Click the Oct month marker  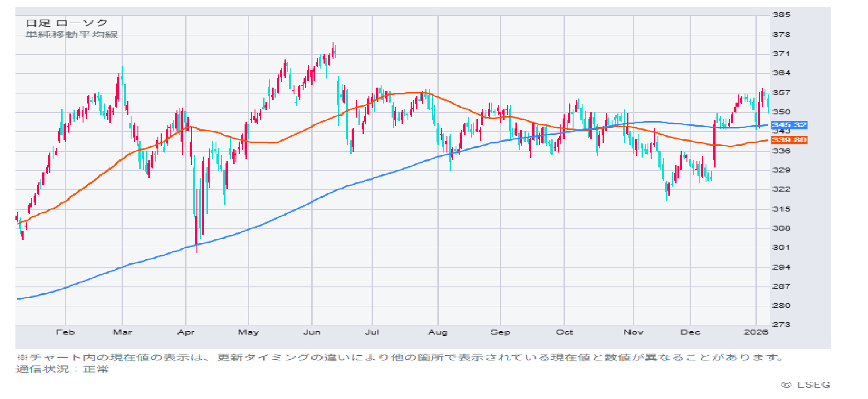tap(564, 332)
